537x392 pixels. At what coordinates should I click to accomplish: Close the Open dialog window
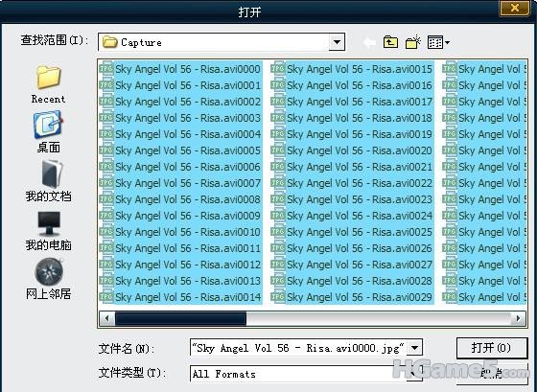coord(515,8)
